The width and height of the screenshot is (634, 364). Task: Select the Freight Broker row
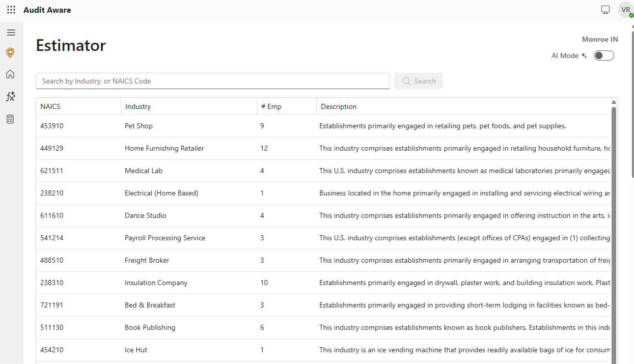click(323, 260)
